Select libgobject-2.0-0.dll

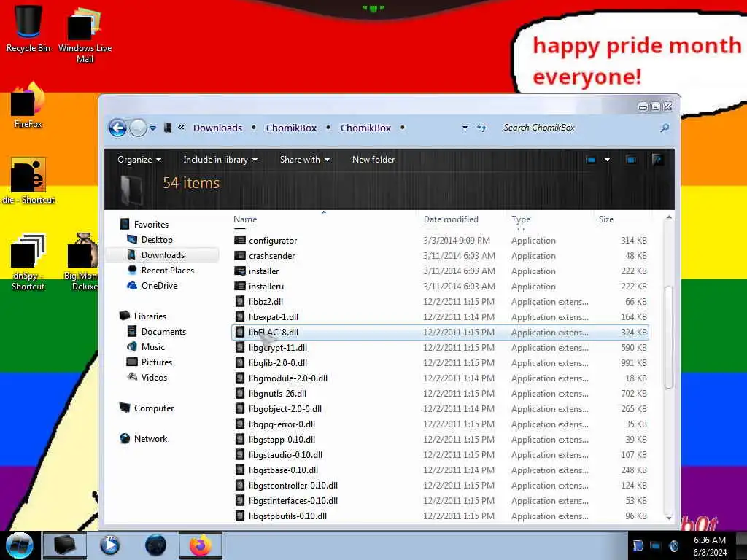click(440, 408)
